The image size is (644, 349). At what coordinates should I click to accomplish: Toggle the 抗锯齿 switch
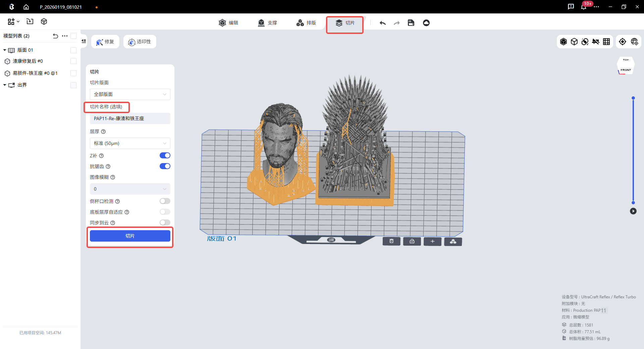165,166
